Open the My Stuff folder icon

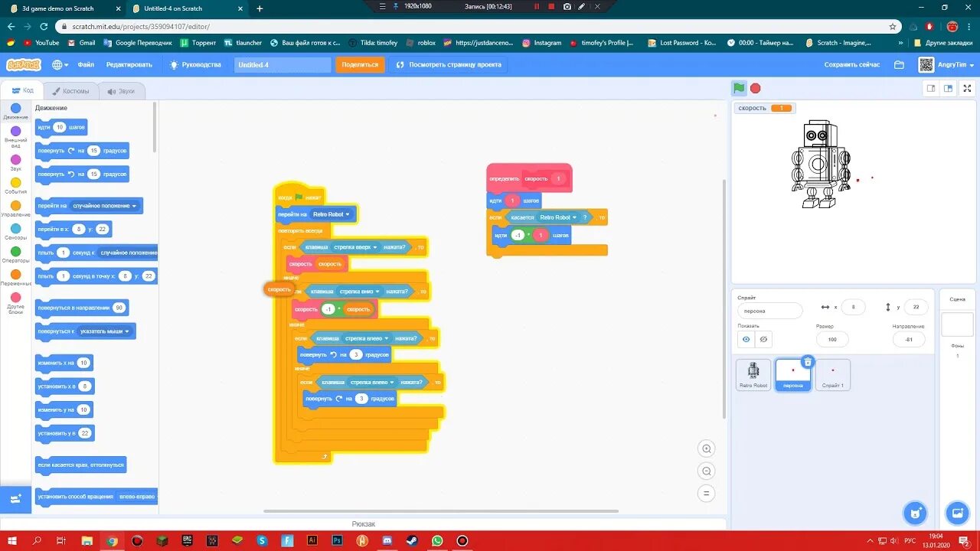pos(900,65)
